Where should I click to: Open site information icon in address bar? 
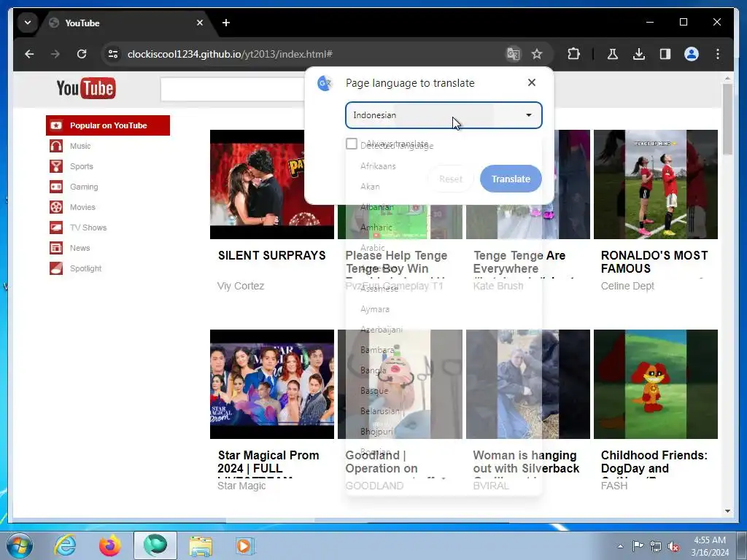[113, 54]
